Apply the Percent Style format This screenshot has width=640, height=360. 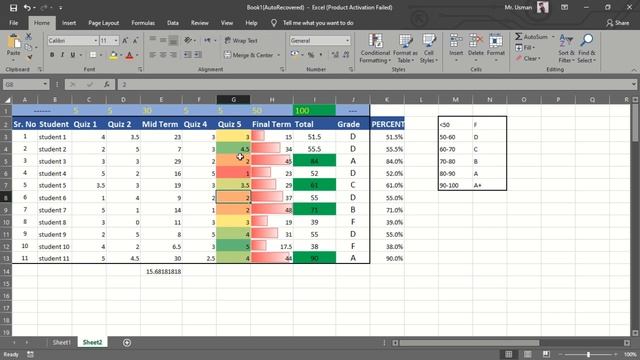[311, 55]
